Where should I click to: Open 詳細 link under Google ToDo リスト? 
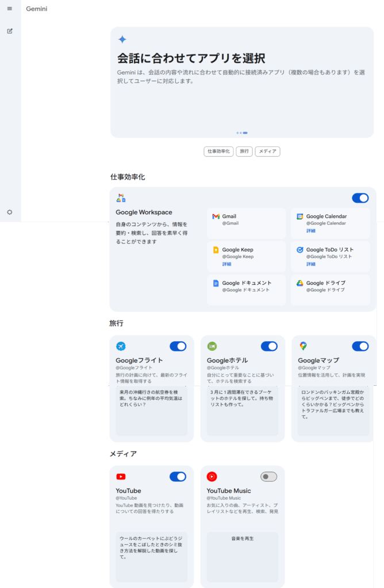[x=311, y=264]
